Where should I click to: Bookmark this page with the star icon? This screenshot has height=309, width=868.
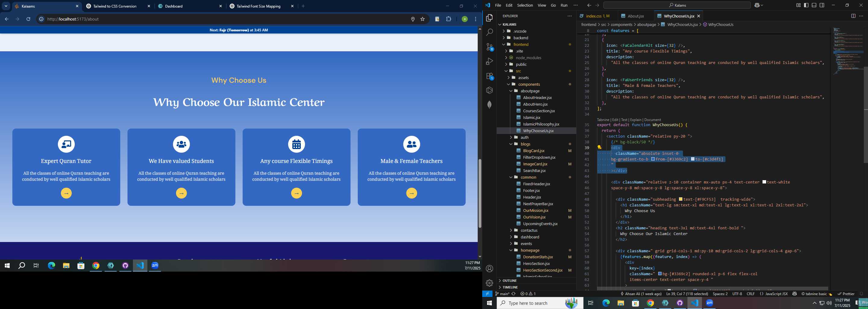click(x=423, y=19)
